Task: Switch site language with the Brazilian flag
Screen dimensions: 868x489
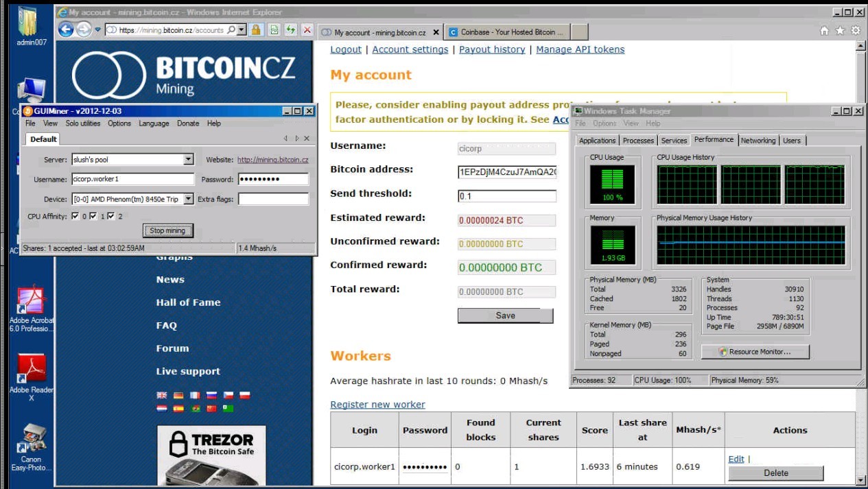Action: [x=195, y=408]
